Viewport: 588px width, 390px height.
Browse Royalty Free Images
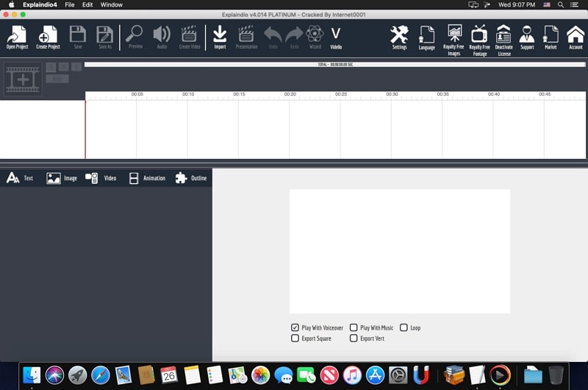point(453,40)
